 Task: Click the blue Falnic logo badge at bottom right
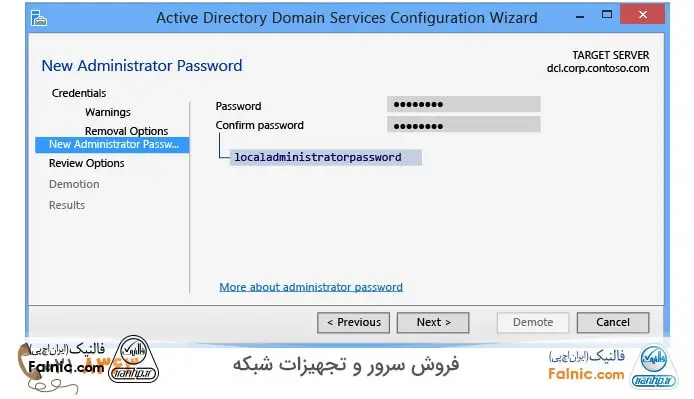654,367
